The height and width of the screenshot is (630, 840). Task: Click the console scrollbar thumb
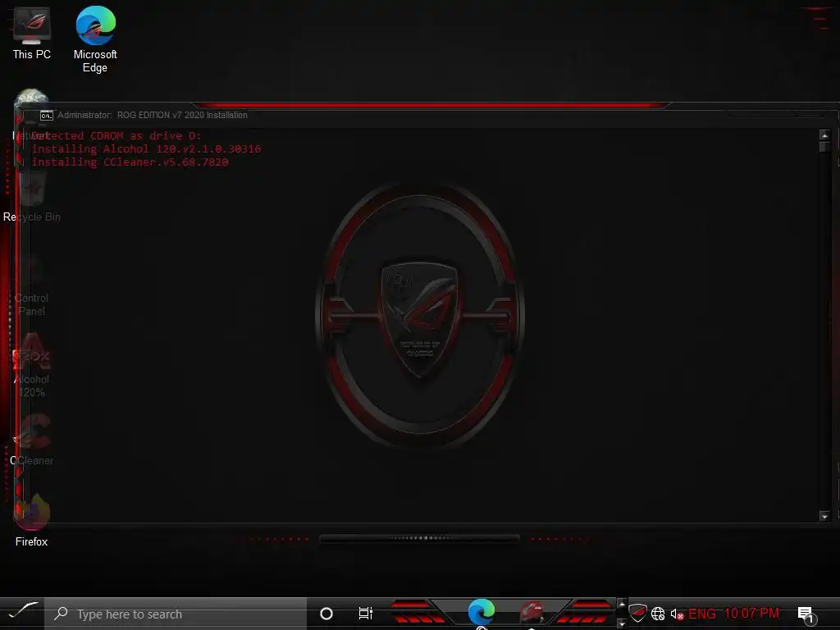point(824,148)
